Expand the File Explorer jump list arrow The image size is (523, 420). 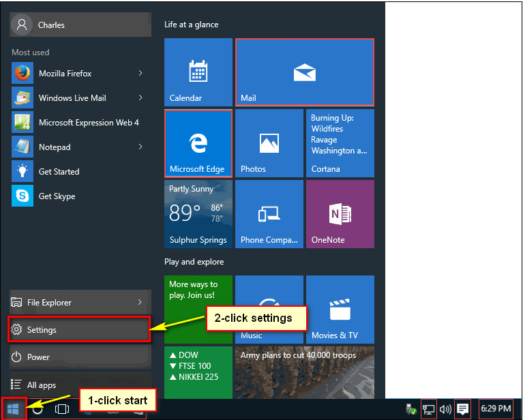140,302
